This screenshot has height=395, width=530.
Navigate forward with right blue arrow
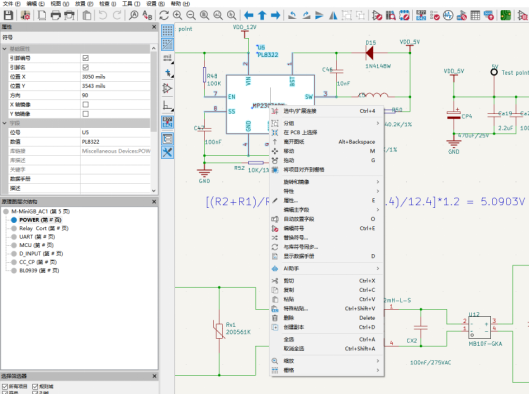tap(276, 15)
